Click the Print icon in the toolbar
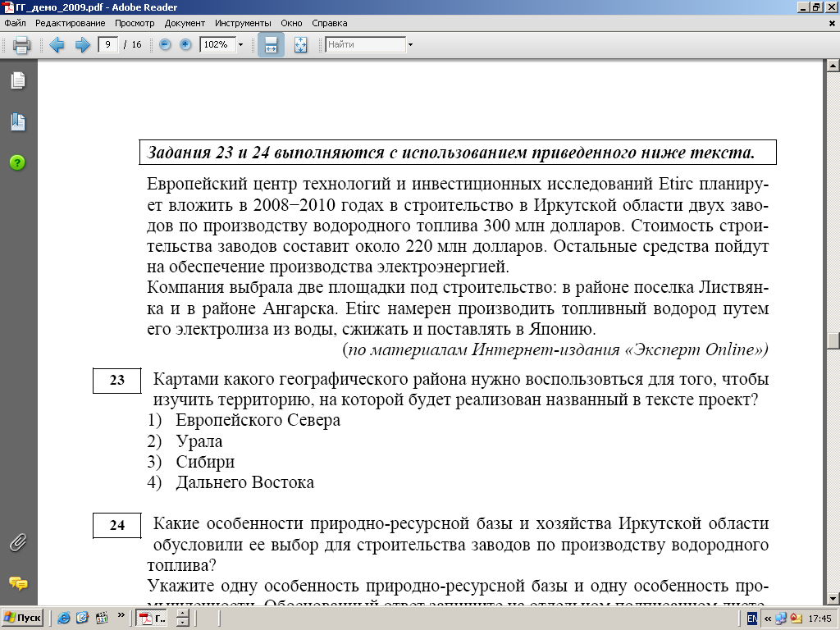The image size is (840, 630). pos(21,44)
